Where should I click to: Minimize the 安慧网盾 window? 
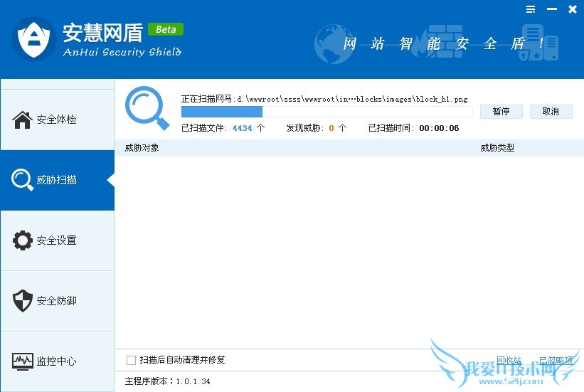point(551,9)
